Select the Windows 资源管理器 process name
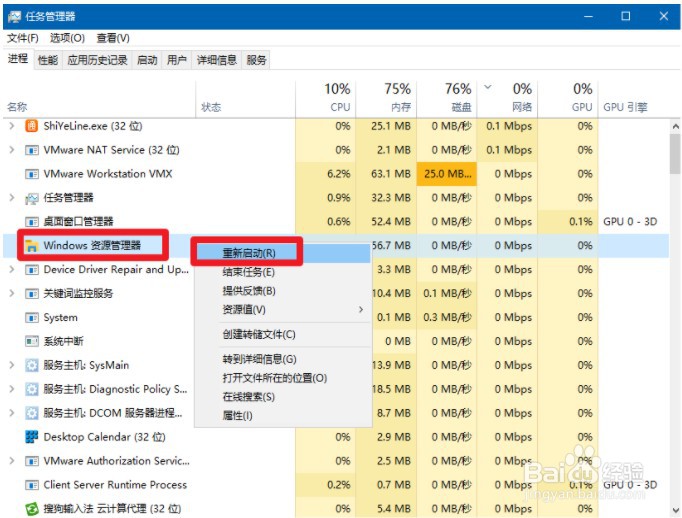682x518 pixels. [92, 246]
